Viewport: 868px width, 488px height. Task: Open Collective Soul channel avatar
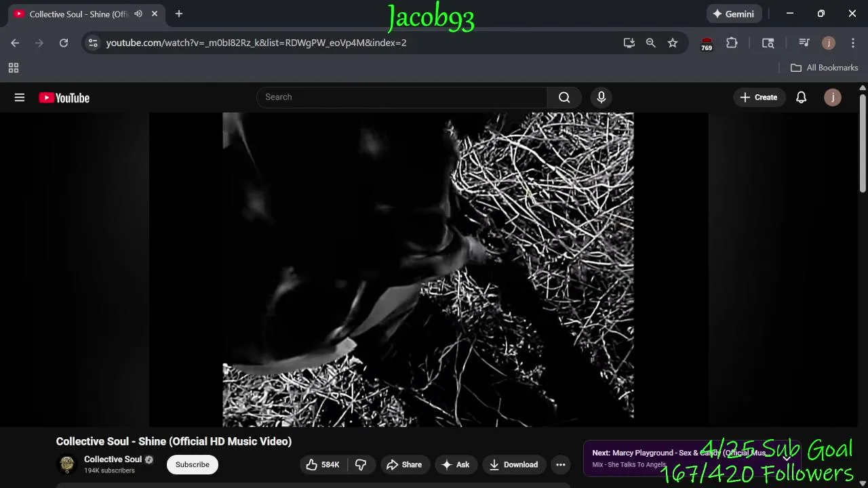67,464
